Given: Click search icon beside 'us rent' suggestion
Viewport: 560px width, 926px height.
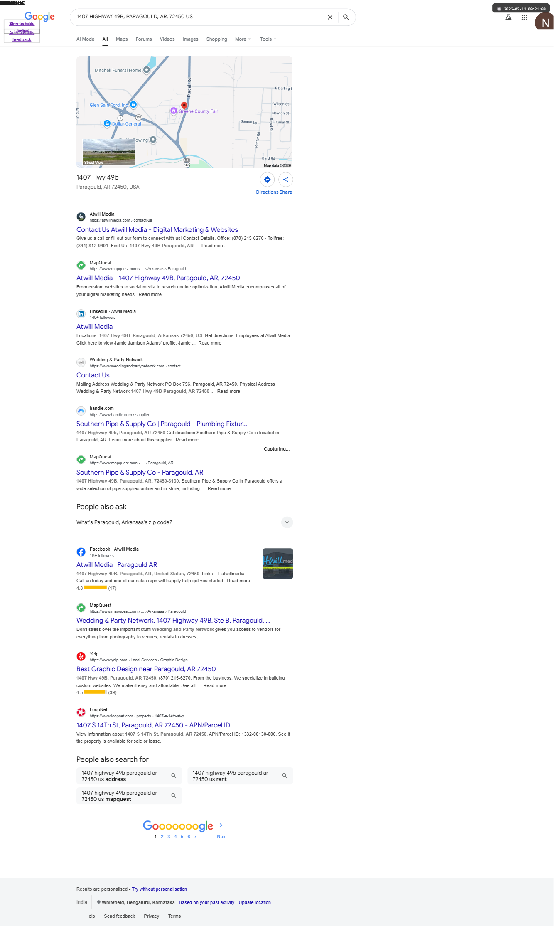Looking at the screenshot, I should pyautogui.click(x=285, y=776).
